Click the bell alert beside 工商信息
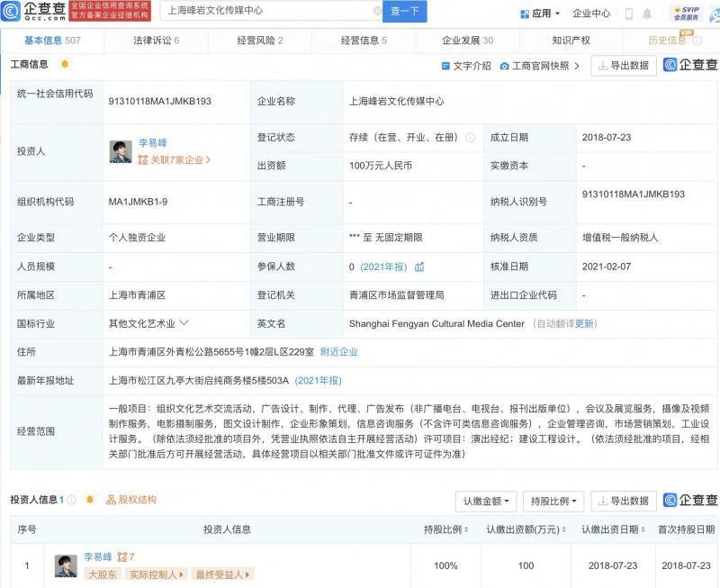Viewport: 720px width, 588px height. point(65,65)
